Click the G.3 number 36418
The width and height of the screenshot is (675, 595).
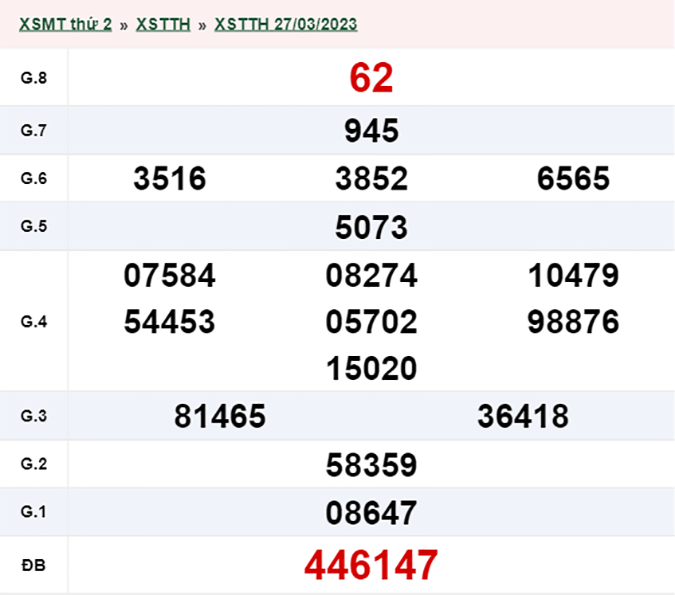523,416
